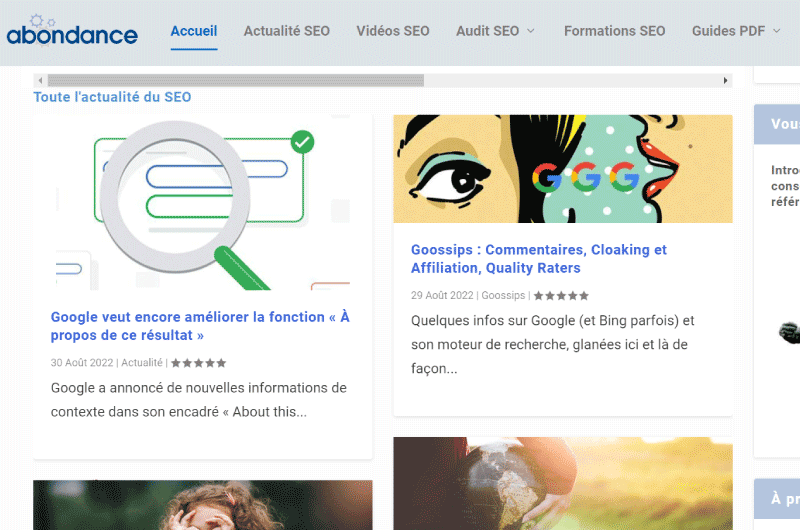Click the Goossips category under 29 Août 2022
The width and height of the screenshot is (800, 530).
503,295
